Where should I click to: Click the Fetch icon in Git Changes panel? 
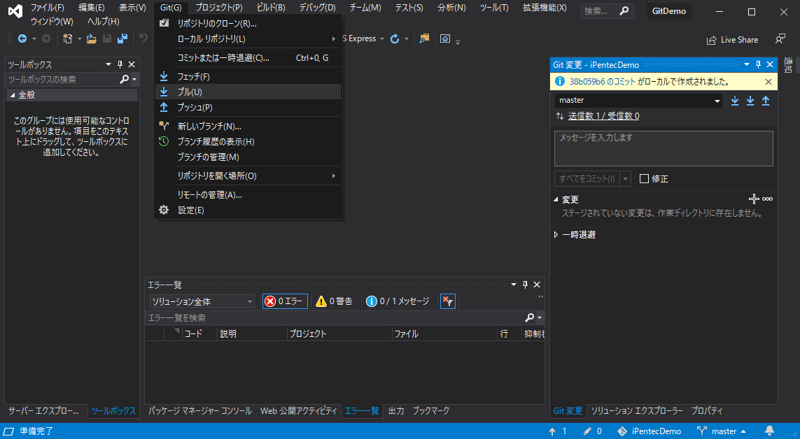pos(735,101)
